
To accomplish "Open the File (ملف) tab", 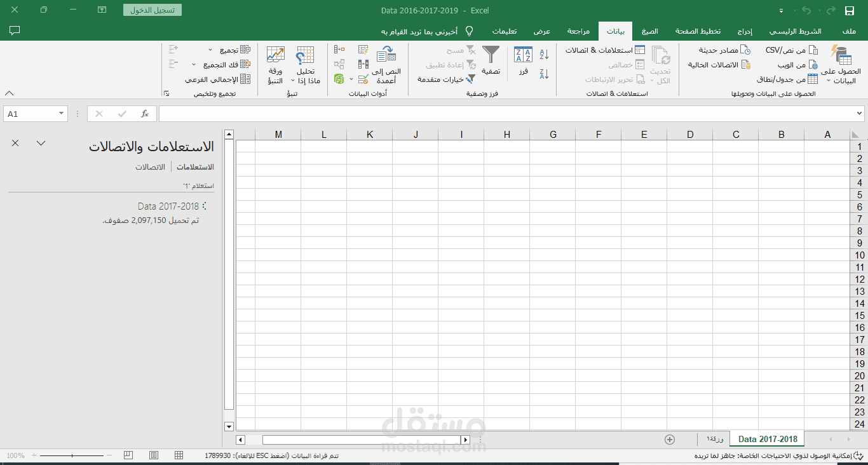I will 849,31.
